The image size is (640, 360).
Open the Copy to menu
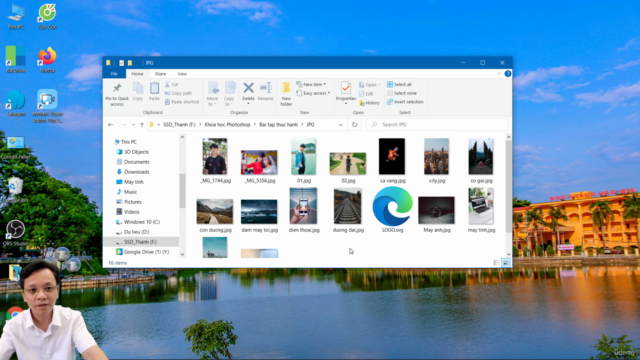229,94
